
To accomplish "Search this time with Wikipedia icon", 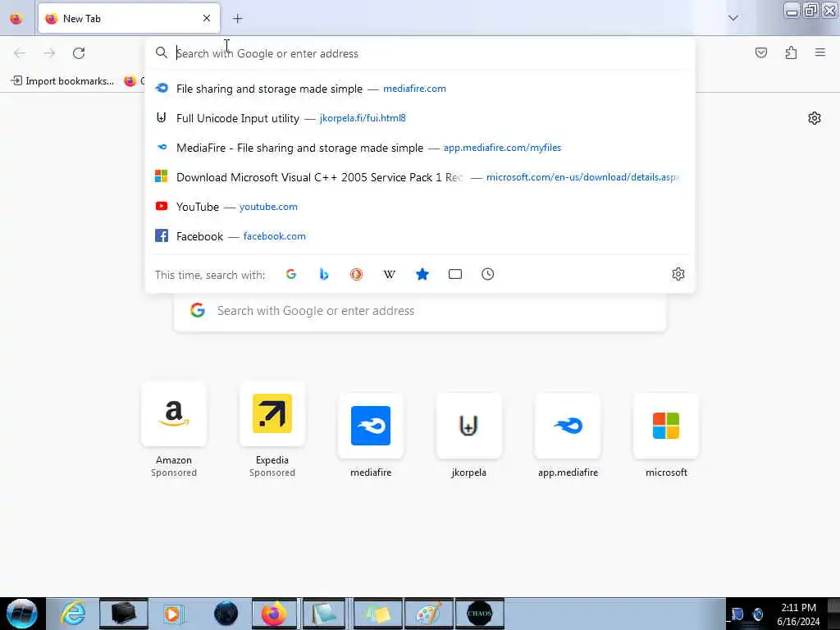I will 390,274.
